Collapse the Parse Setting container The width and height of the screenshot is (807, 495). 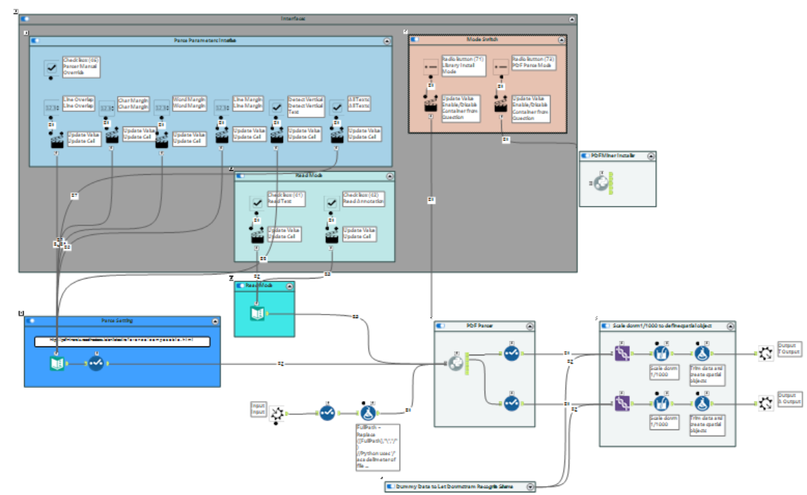tap(215, 321)
